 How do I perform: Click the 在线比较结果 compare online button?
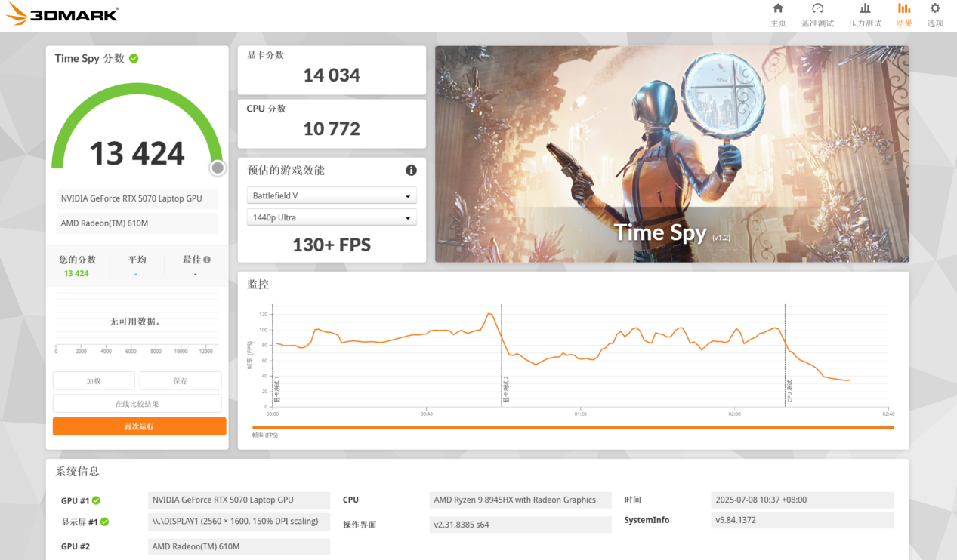[x=137, y=404]
